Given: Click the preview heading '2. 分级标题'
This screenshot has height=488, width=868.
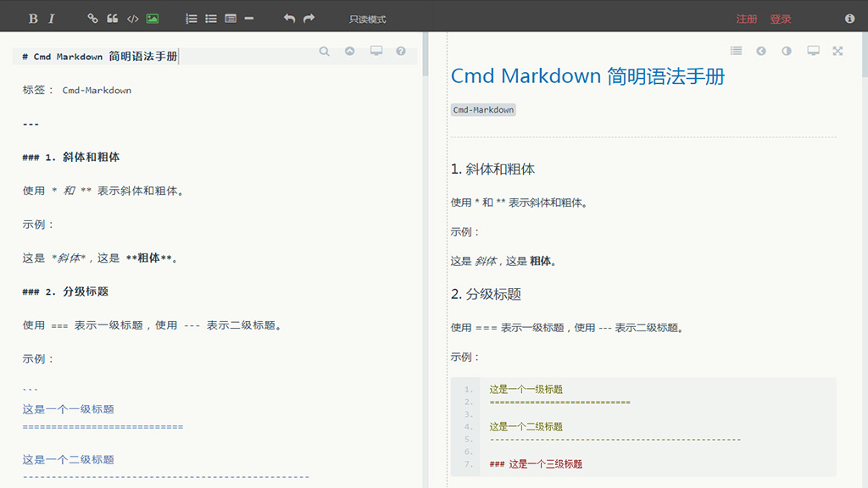Looking at the screenshot, I should (x=486, y=294).
